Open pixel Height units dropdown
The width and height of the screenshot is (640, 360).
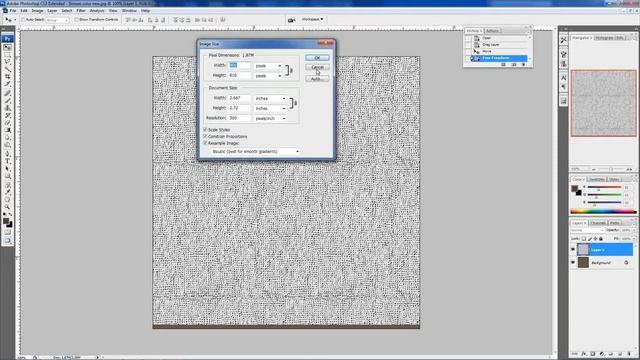click(268, 76)
